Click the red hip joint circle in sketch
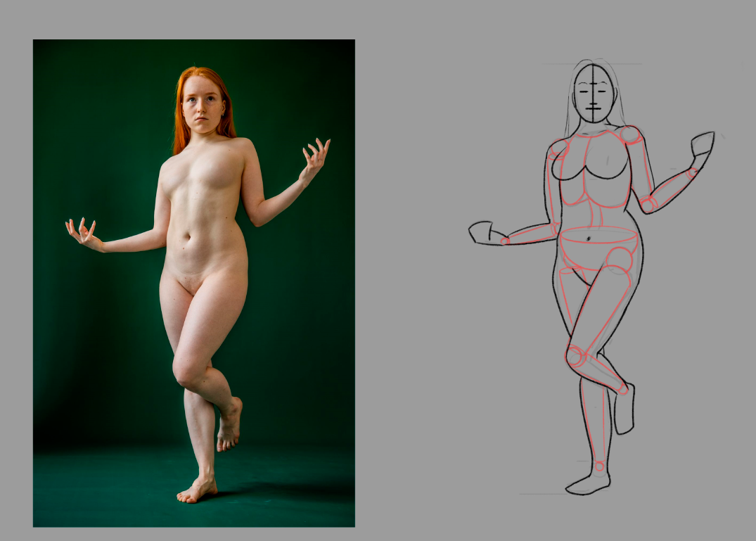 [x=619, y=260]
